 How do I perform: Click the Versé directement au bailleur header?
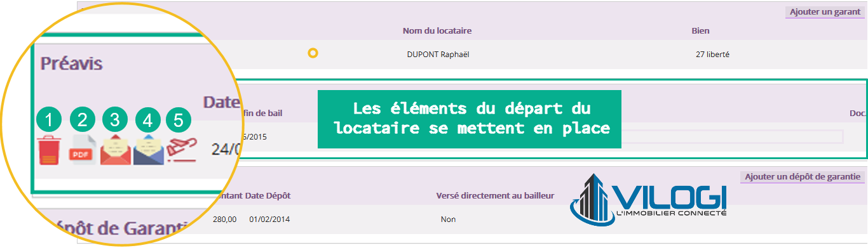coord(495,196)
